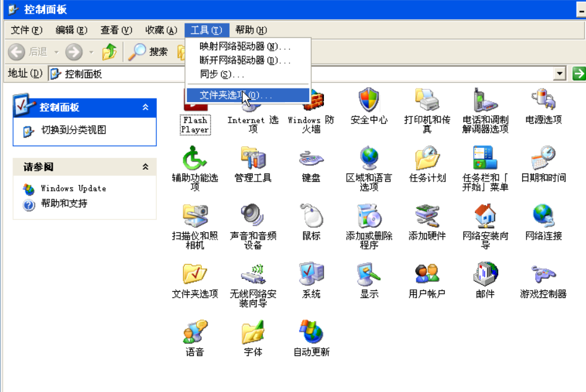The height and width of the screenshot is (392, 586).
Task: Open the Flash Player control panel item
Action: pyautogui.click(x=195, y=125)
